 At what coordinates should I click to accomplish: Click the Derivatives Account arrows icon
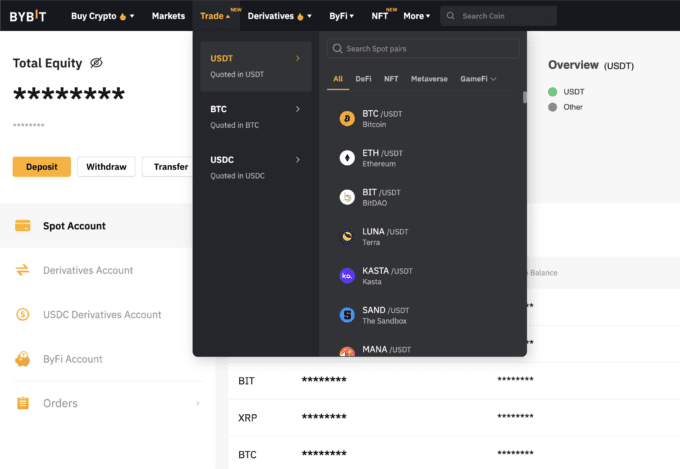(x=23, y=270)
